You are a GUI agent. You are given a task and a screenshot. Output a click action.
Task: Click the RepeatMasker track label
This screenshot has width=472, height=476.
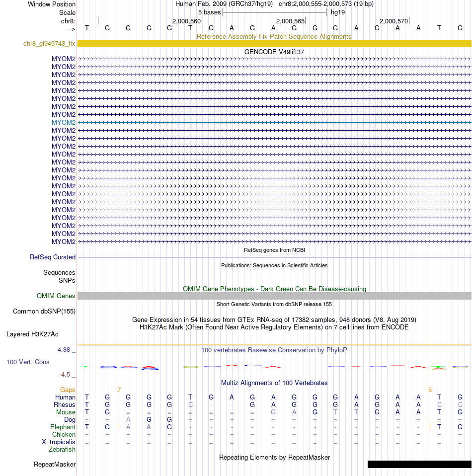click(x=55, y=464)
